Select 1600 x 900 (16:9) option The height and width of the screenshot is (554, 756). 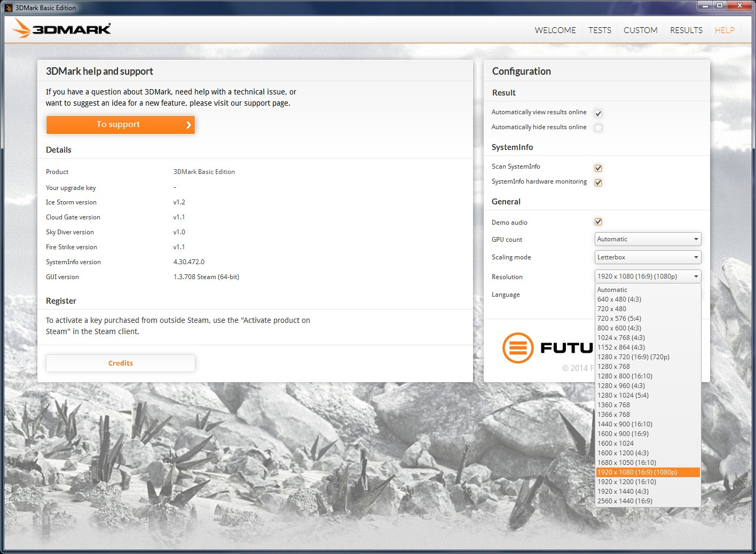click(x=648, y=434)
